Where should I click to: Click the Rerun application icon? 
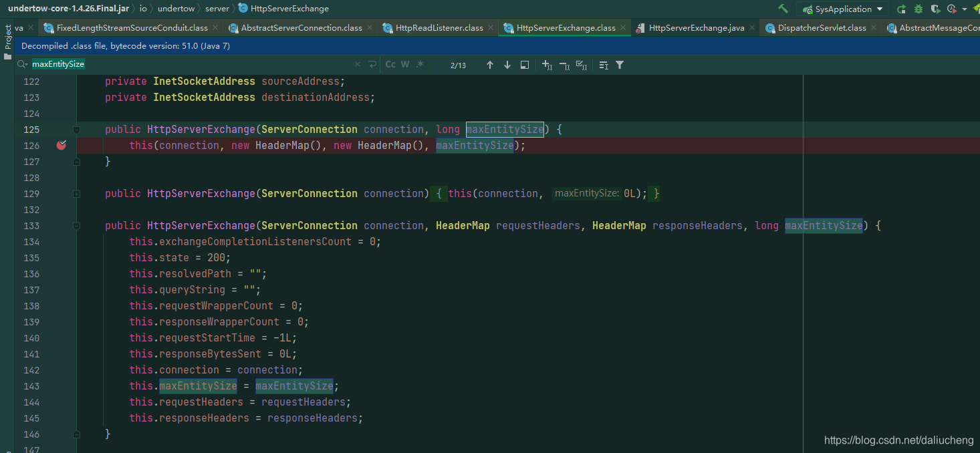(x=901, y=9)
